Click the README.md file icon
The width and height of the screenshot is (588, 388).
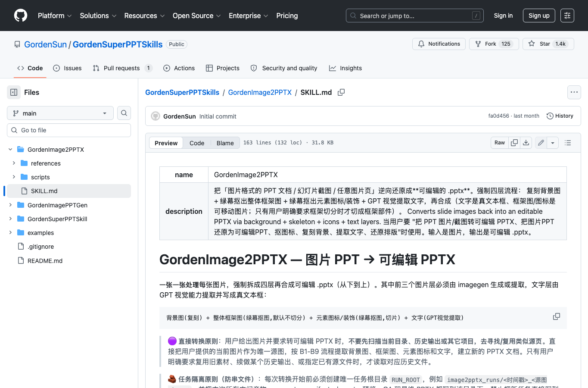(x=21, y=260)
